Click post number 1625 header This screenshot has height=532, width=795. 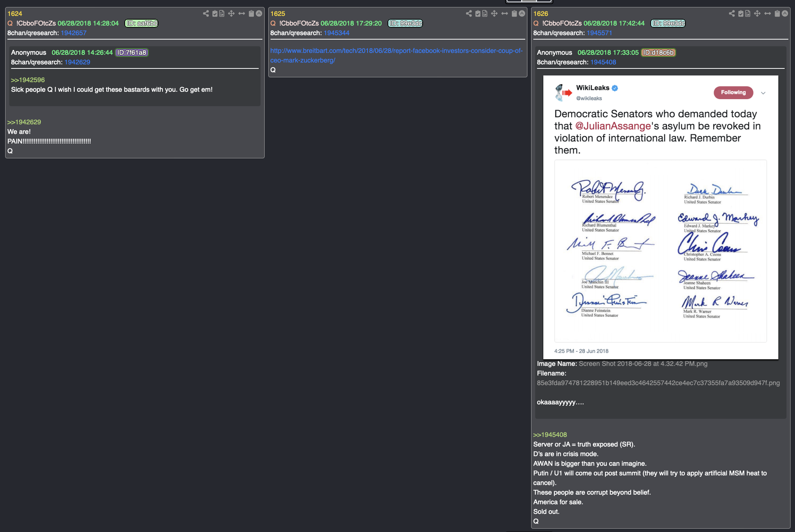click(x=278, y=14)
